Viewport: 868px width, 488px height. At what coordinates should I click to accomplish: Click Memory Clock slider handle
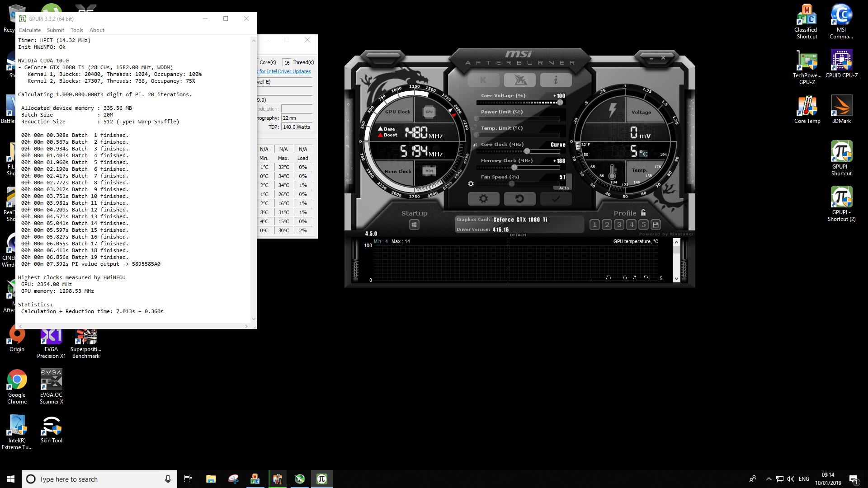[514, 168]
